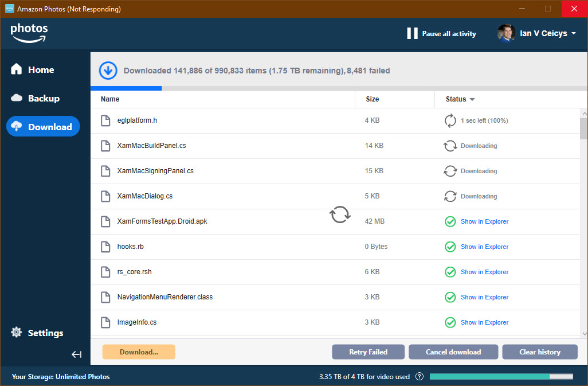Click the blue download arrow circle icon
The image size is (588, 386).
click(108, 71)
